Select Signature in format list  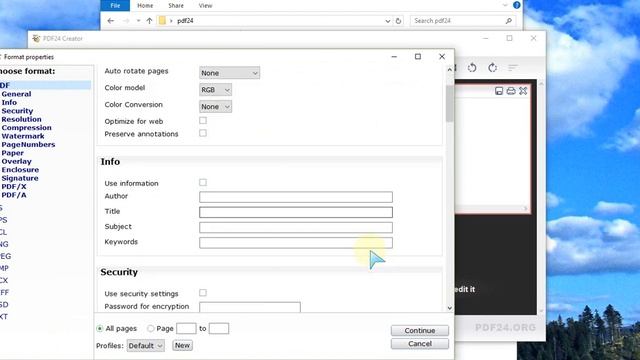(20, 178)
